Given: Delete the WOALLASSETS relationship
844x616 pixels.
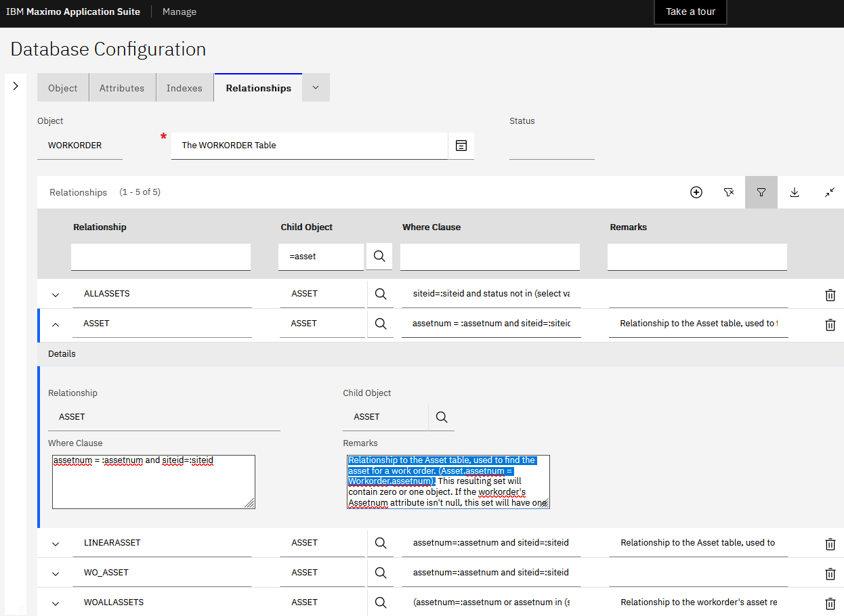Looking at the screenshot, I should coord(830,603).
